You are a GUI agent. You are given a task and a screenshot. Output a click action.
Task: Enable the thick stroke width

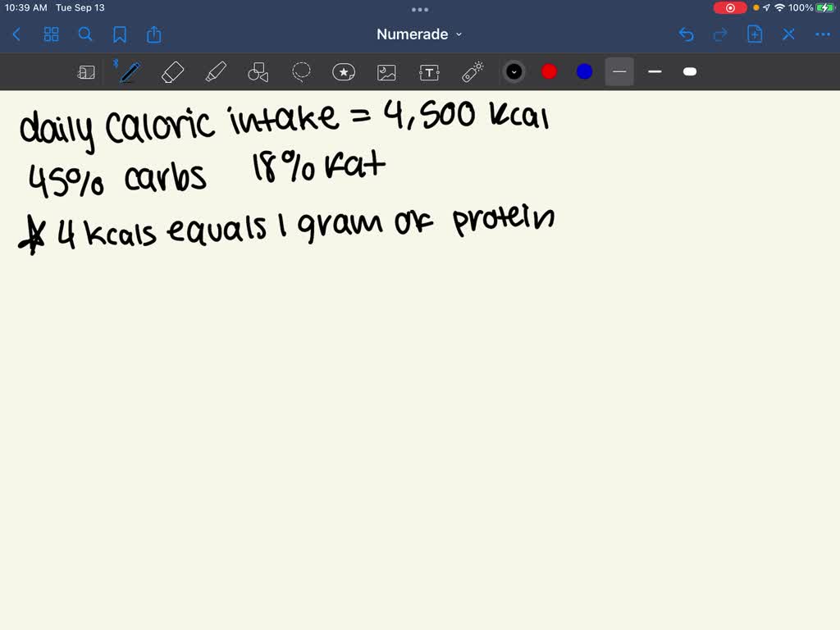pyautogui.click(x=689, y=72)
